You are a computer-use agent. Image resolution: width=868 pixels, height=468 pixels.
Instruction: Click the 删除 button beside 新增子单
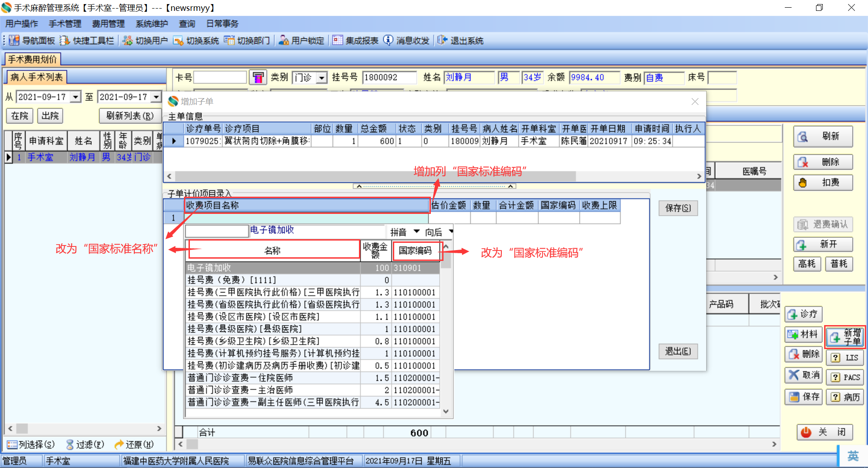pyautogui.click(x=803, y=354)
